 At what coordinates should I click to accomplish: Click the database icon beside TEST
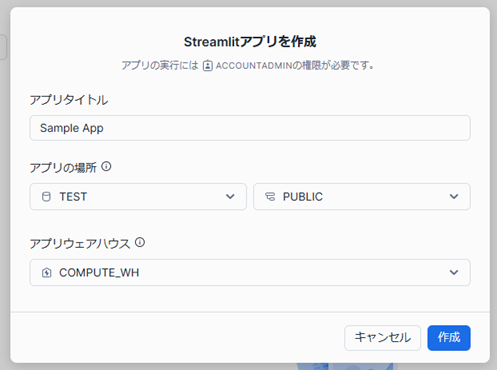tap(46, 197)
